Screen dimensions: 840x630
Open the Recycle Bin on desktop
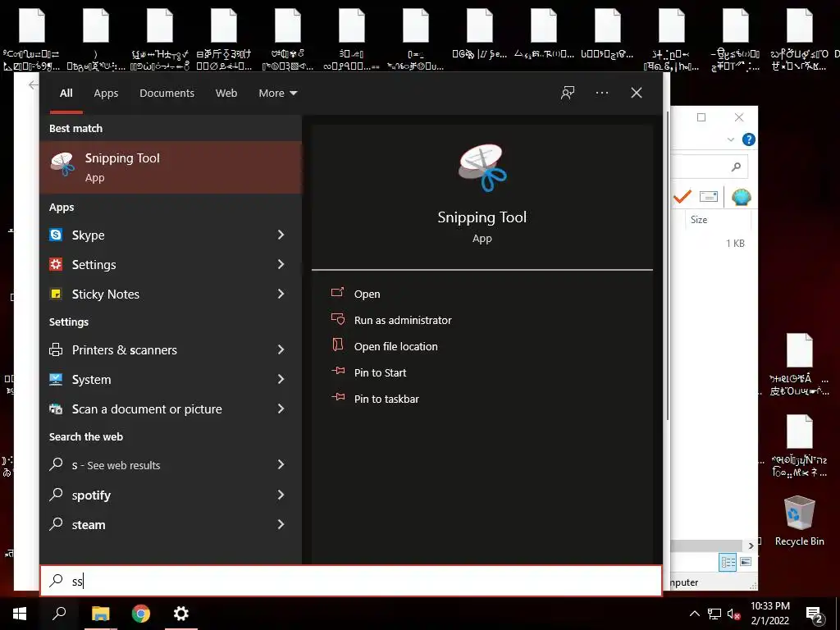tap(799, 521)
